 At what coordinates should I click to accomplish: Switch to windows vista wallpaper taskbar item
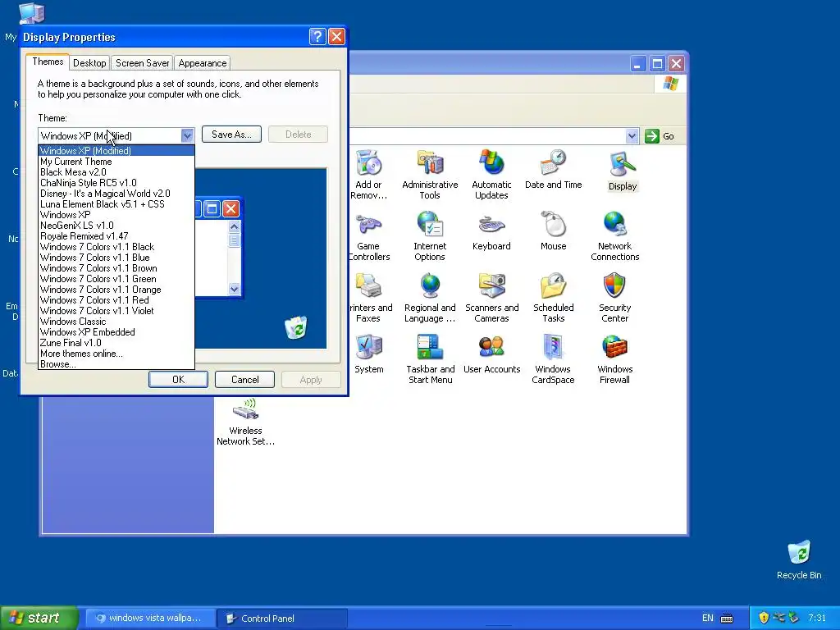pyautogui.click(x=151, y=619)
